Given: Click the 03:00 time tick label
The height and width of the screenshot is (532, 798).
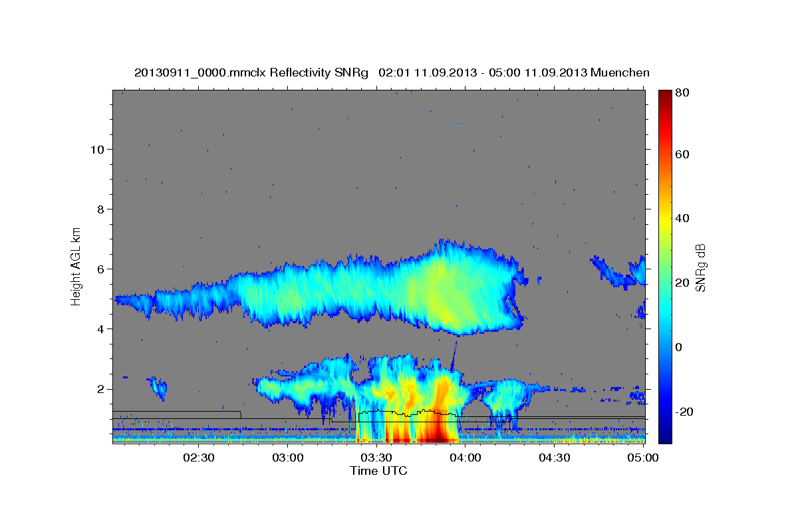Looking at the screenshot, I should tap(288, 458).
